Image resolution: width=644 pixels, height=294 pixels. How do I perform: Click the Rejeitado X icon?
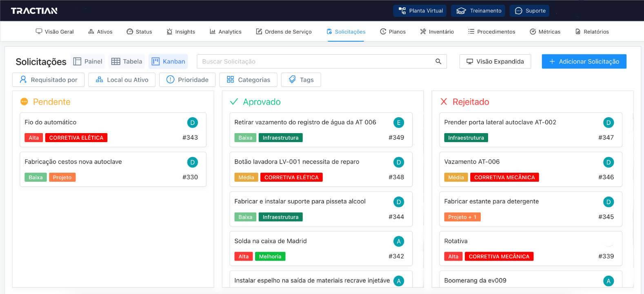(444, 101)
